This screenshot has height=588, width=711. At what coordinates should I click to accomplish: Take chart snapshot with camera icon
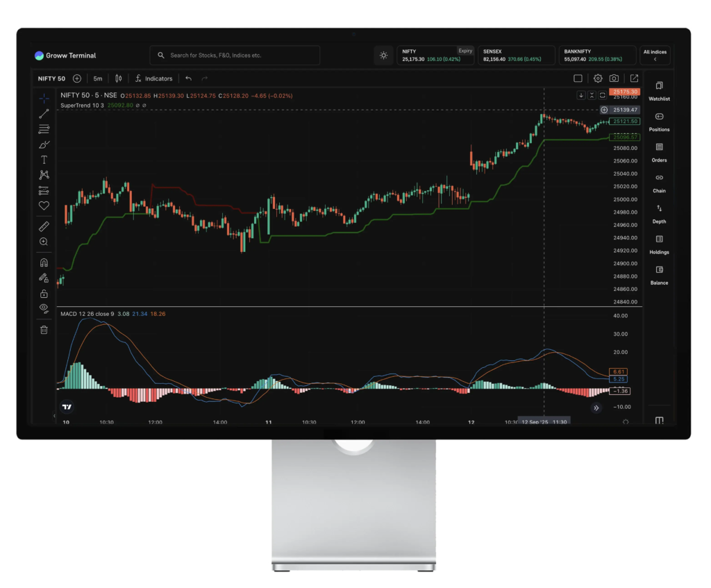(x=614, y=78)
